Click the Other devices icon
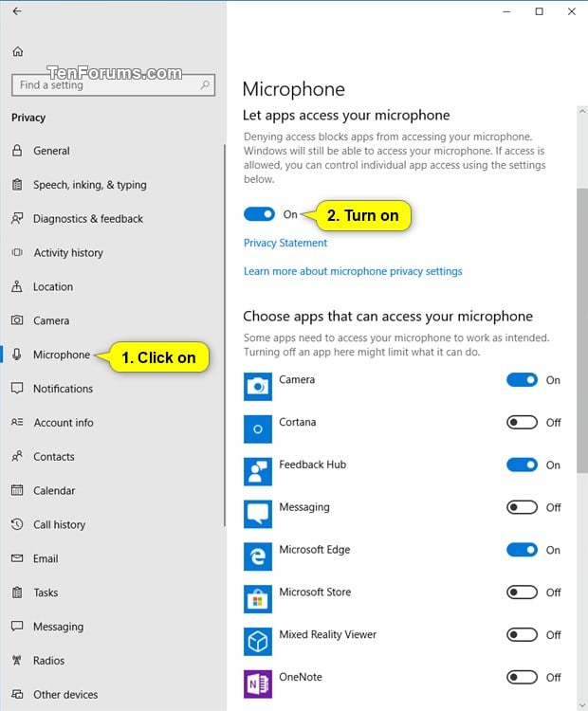 [x=17, y=694]
